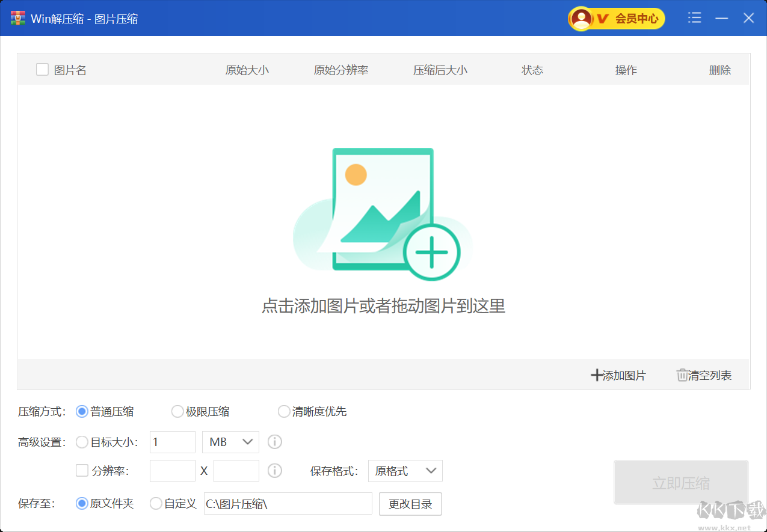Select the 极限压缩 compression mode

click(177, 411)
